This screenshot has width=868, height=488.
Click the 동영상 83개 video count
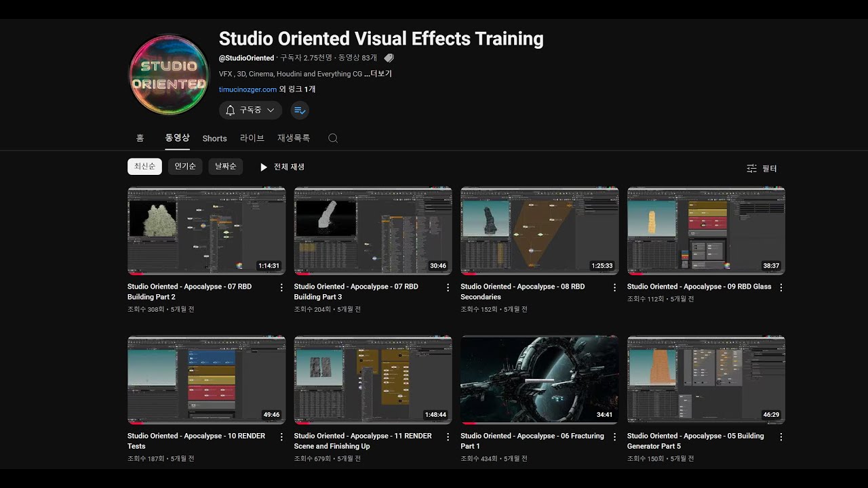358,58
